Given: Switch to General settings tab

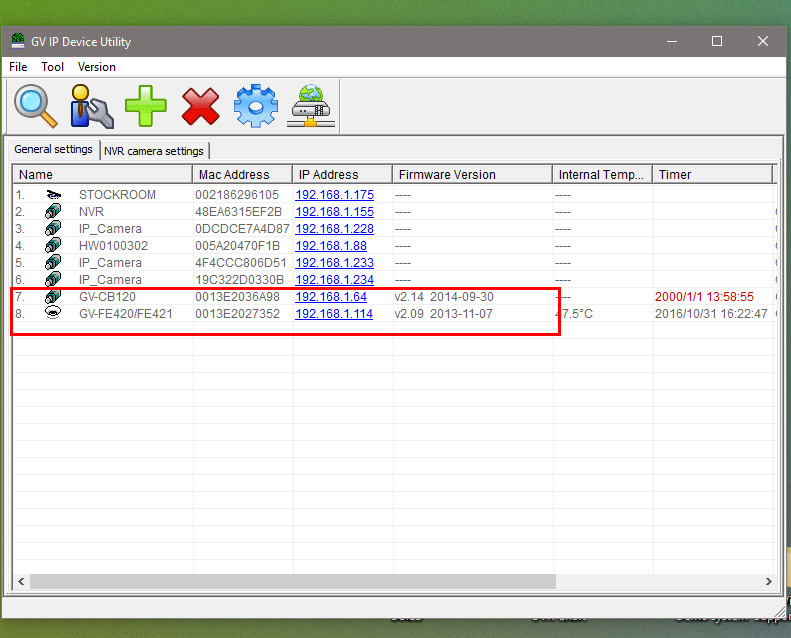Looking at the screenshot, I should (x=53, y=149).
